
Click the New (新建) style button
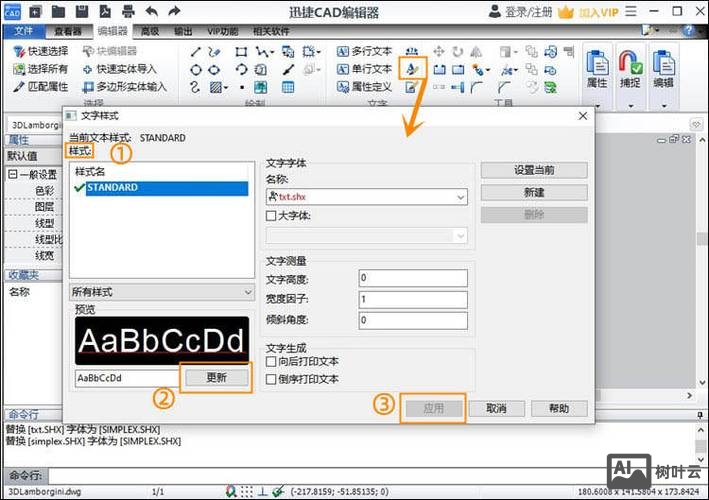click(x=534, y=193)
